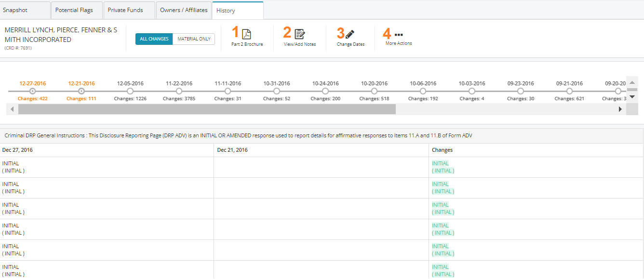Click the CRD #: 7691 text
The width and height of the screenshot is (644, 279).
[18, 48]
